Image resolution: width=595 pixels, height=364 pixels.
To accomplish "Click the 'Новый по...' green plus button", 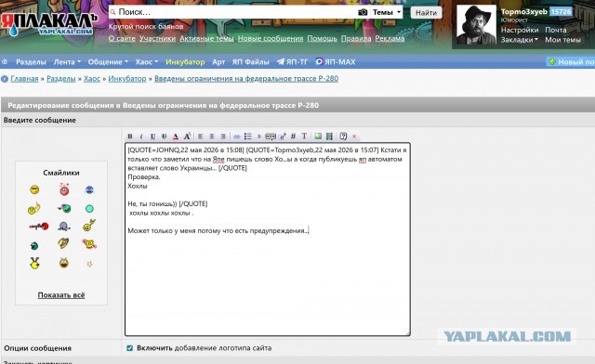I will click(571, 62).
